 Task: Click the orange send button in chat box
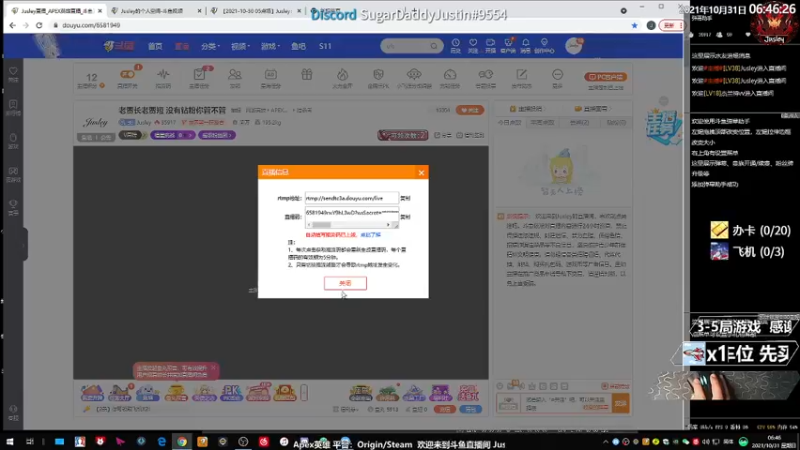pos(620,404)
